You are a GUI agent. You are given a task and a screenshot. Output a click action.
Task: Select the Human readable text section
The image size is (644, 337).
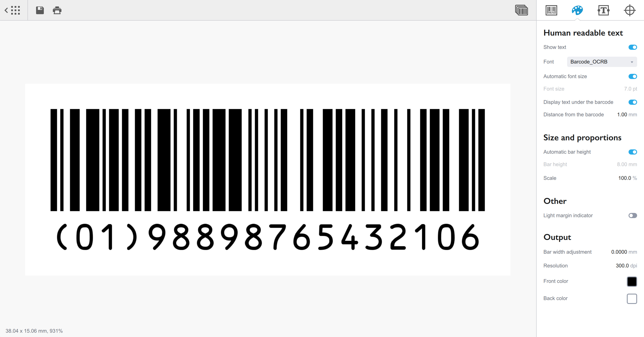click(x=583, y=33)
